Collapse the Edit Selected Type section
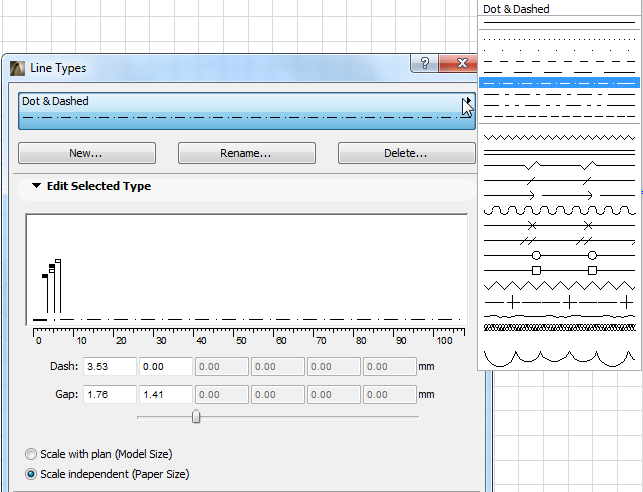The width and height of the screenshot is (643, 492). coord(36,186)
